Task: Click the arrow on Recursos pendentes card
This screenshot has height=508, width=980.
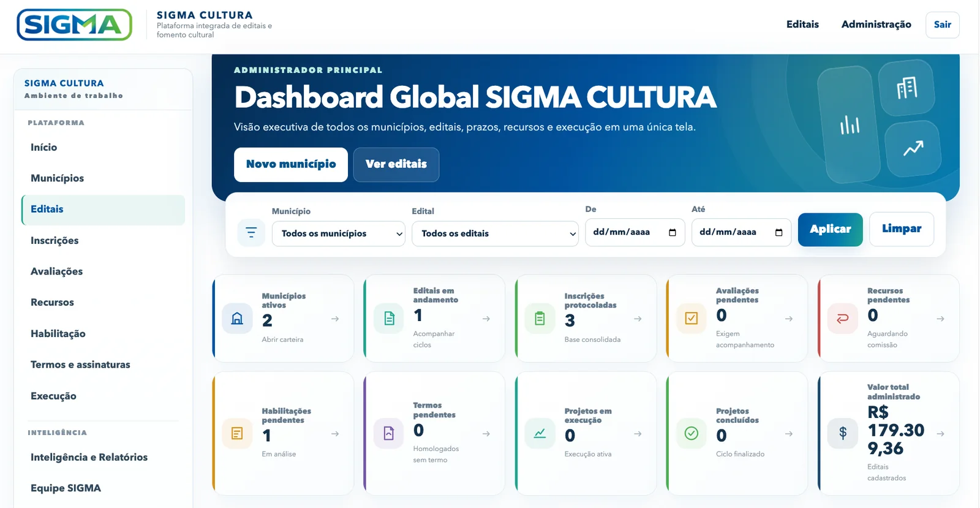Action: [x=940, y=319]
